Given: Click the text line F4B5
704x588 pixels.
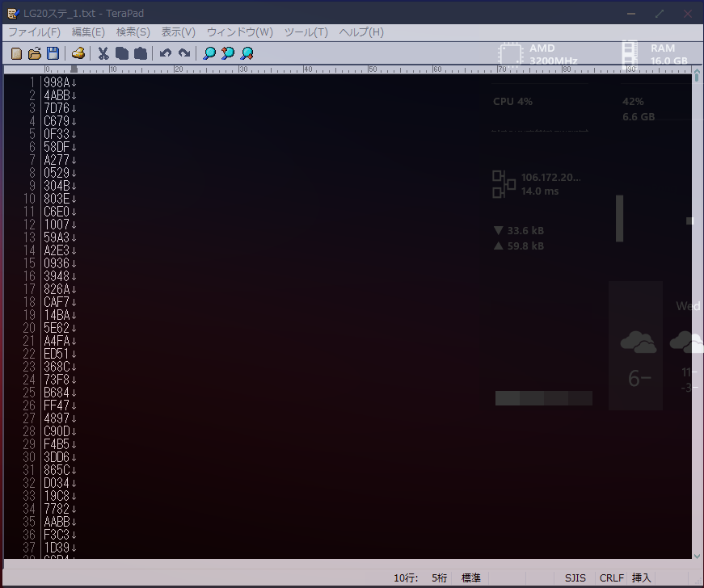Looking at the screenshot, I should [x=57, y=444].
